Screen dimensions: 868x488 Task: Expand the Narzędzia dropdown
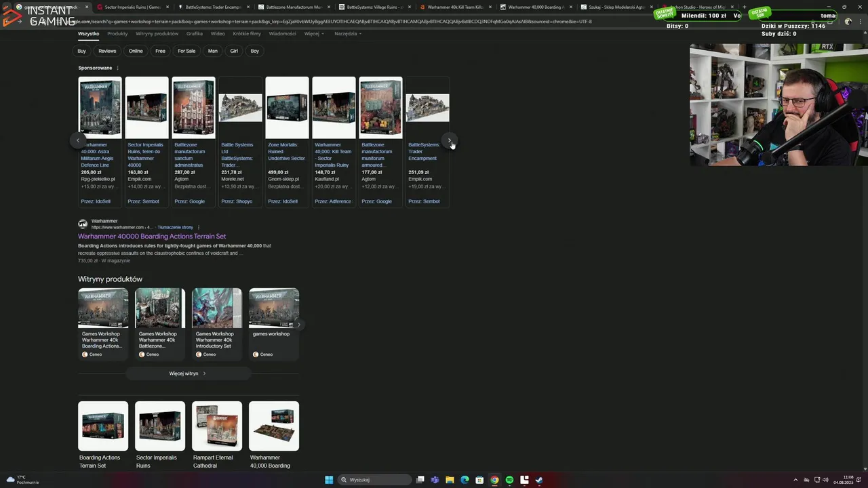pyautogui.click(x=347, y=33)
